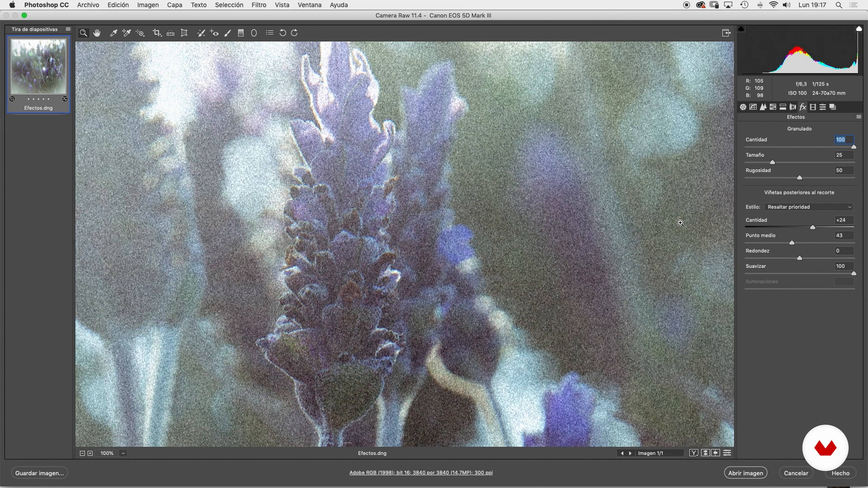The height and width of the screenshot is (488, 868).
Task: Zoom out with the minus button
Action: (x=82, y=453)
